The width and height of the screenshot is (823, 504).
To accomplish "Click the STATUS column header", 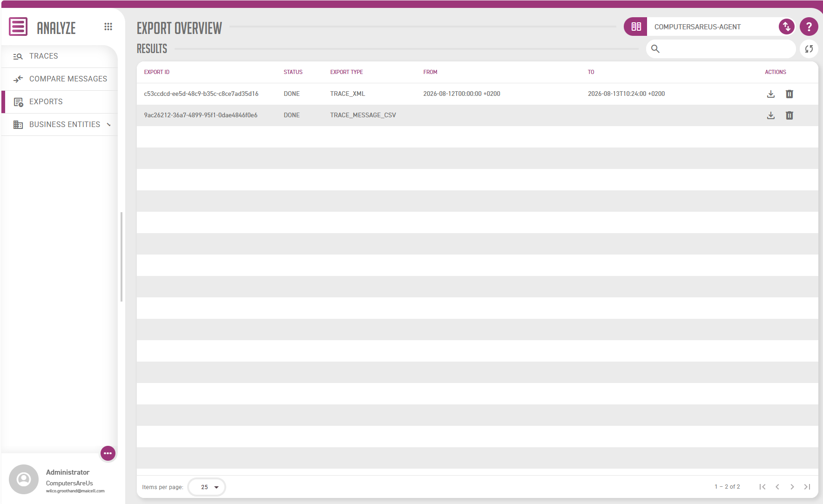I will pyautogui.click(x=293, y=72).
